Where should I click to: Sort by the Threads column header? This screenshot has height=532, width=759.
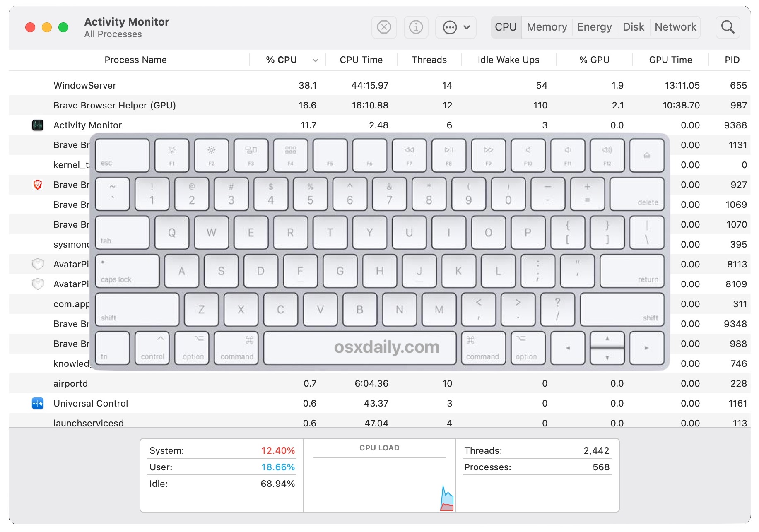[x=429, y=60]
